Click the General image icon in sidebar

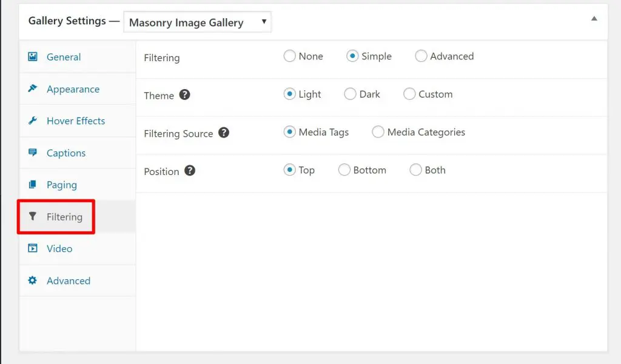click(x=33, y=57)
